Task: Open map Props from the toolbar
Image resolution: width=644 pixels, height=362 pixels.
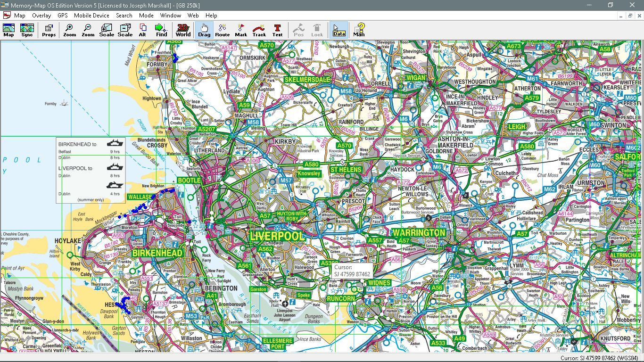Action: [x=49, y=30]
